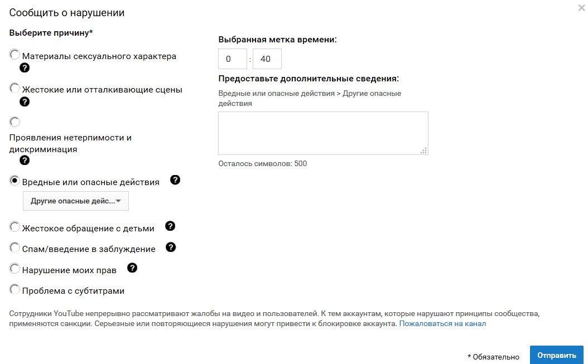Select the Материалы сексуального характера radio button

tap(15, 55)
